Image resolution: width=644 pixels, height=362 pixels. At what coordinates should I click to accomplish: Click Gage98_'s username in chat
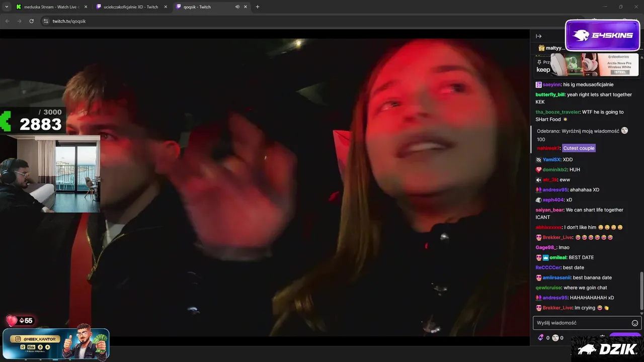546,247
